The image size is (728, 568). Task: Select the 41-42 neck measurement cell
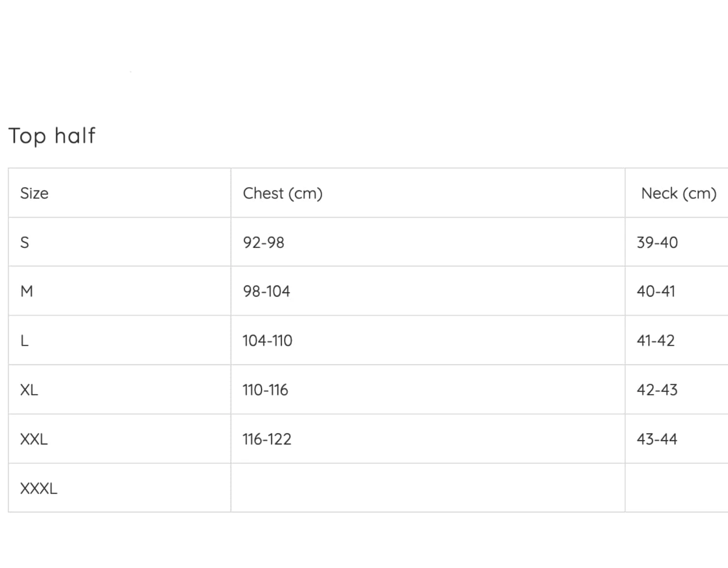click(656, 341)
